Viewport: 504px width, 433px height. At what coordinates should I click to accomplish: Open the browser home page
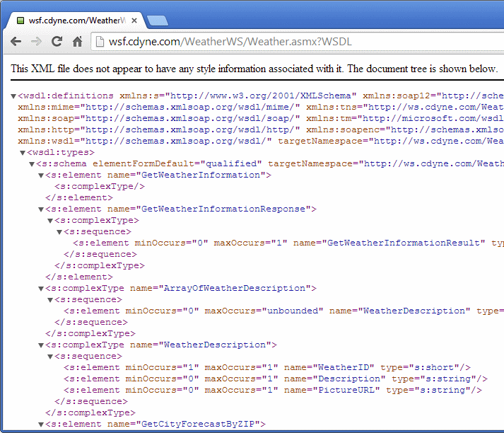[x=77, y=42]
